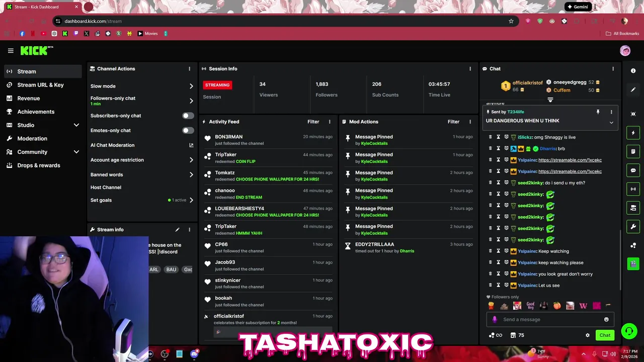Open AI Chat Moderation external link icon
This screenshot has width=644, height=362.
click(x=191, y=145)
